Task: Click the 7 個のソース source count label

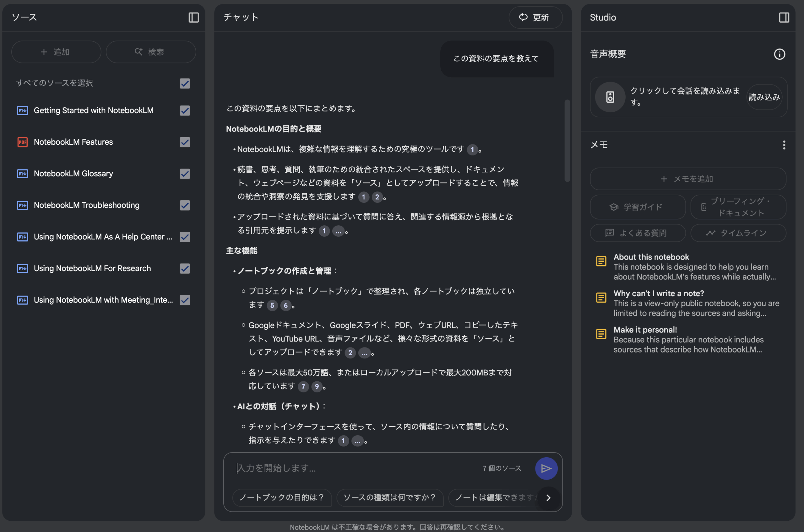Action: (x=502, y=468)
